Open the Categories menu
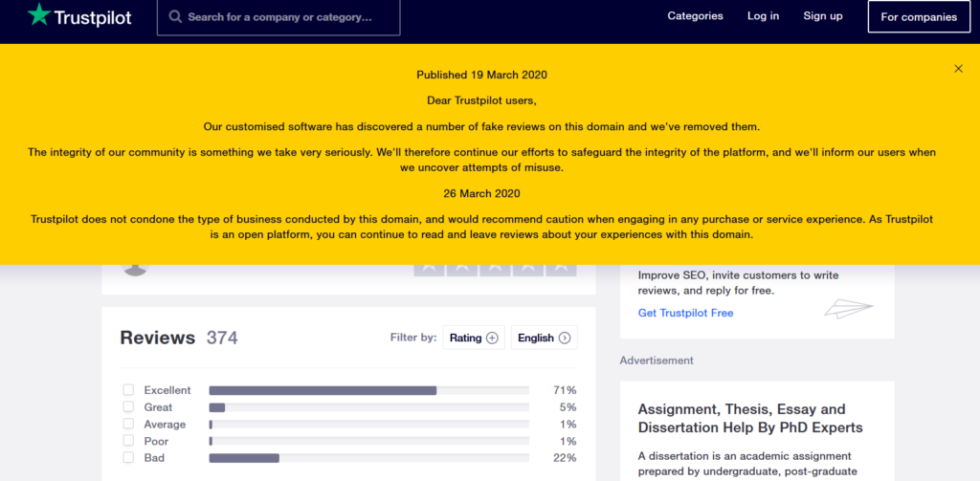This screenshot has width=980, height=481. [695, 16]
